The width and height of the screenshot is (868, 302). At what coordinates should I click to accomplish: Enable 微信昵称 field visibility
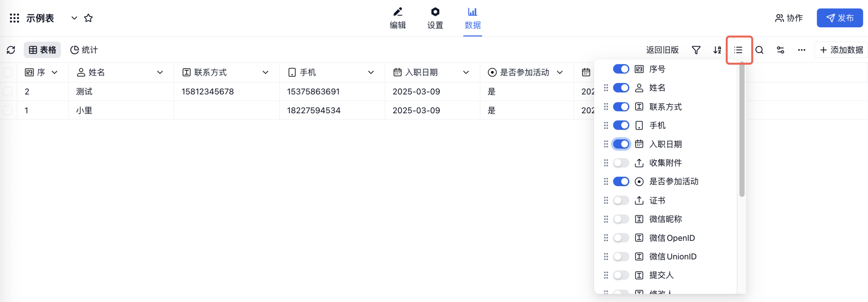click(621, 219)
